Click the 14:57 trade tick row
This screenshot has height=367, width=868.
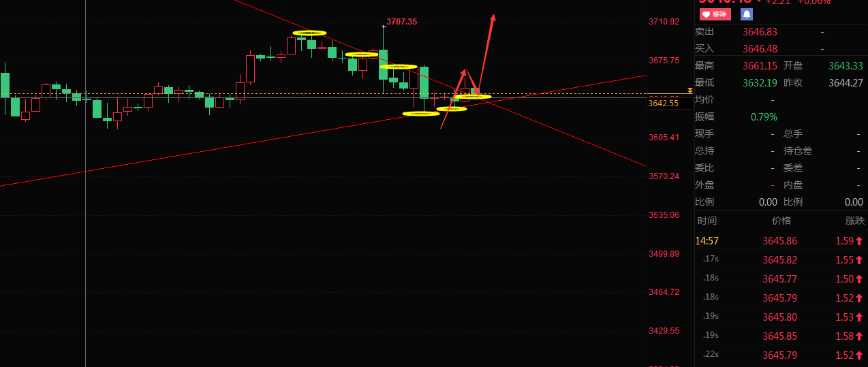click(x=781, y=241)
